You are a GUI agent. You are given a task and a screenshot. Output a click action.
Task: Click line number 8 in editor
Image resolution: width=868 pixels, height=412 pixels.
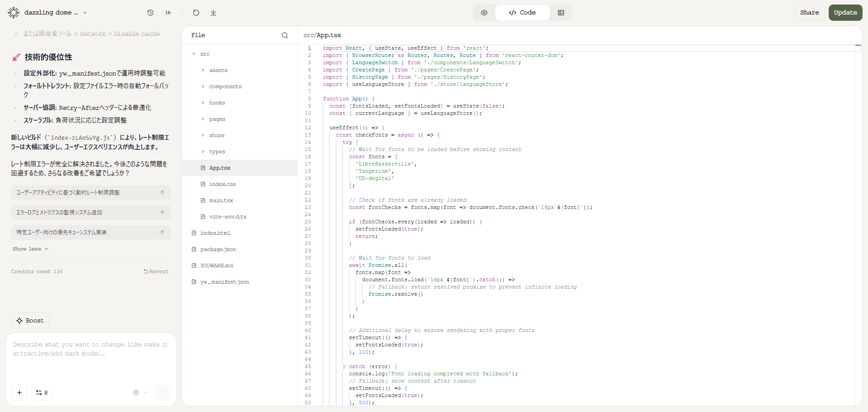point(309,99)
